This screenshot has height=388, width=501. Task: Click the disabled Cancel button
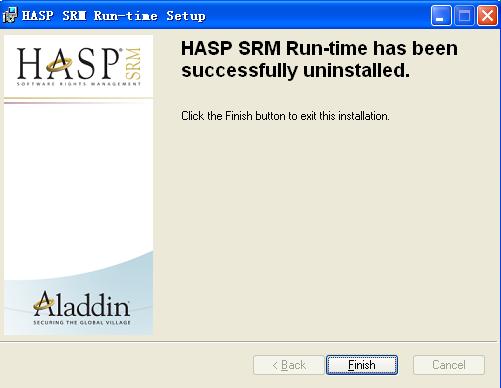(449, 365)
